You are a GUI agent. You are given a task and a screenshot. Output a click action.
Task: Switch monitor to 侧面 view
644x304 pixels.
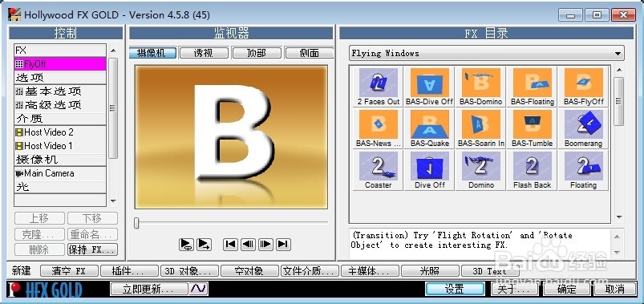tap(310, 53)
